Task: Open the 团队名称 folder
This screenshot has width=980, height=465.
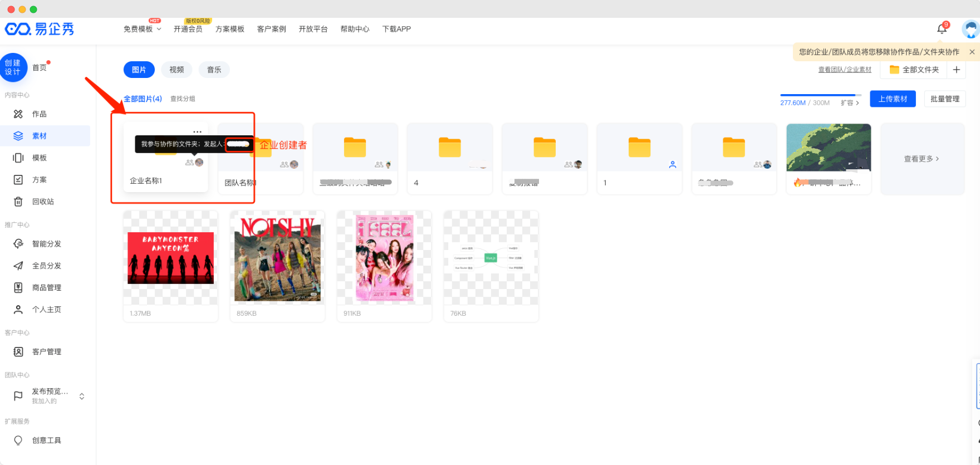Action: click(261, 158)
